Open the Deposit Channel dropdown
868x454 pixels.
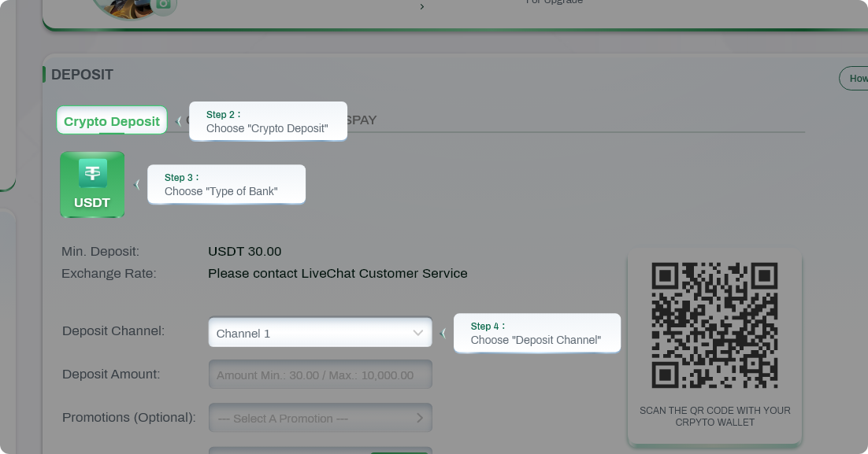tap(320, 333)
